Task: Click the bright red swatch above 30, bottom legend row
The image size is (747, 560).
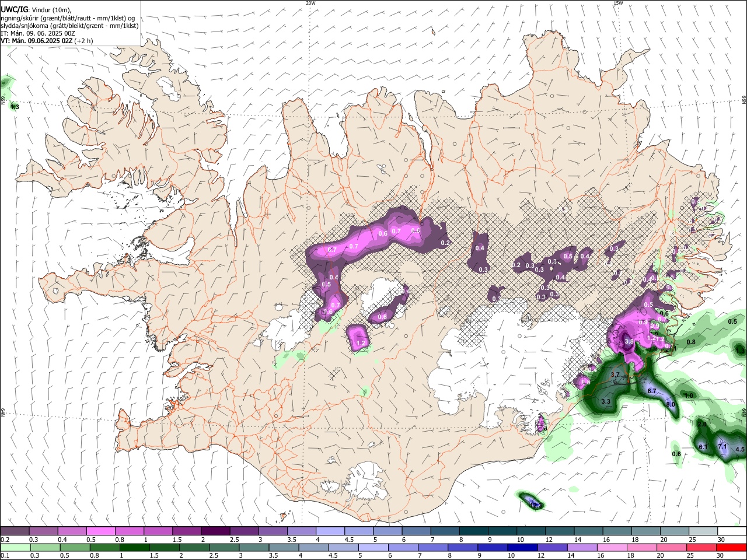Action: pyautogui.click(x=731, y=548)
